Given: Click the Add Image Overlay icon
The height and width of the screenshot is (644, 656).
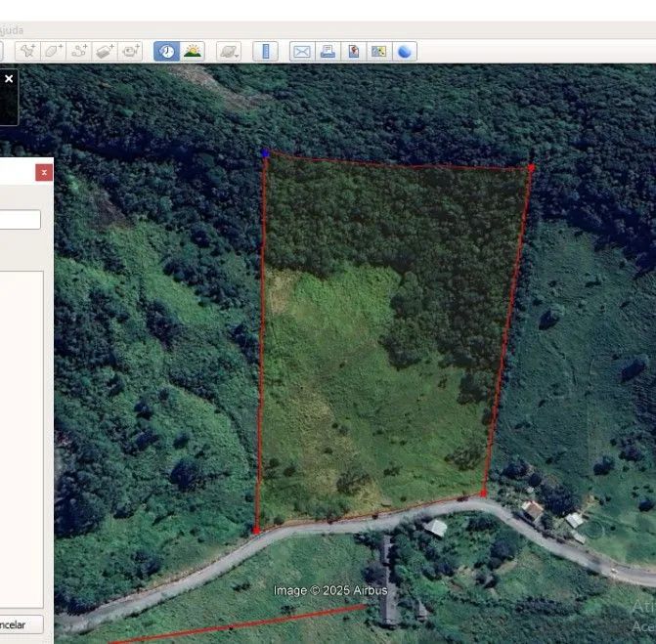Looking at the screenshot, I should [105, 51].
